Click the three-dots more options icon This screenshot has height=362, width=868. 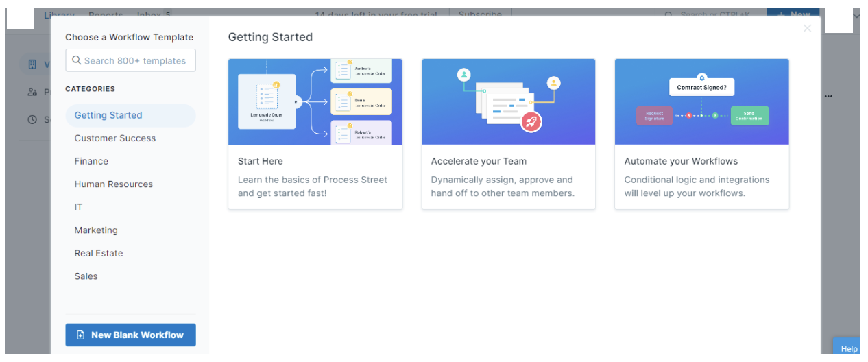(828, 97)
